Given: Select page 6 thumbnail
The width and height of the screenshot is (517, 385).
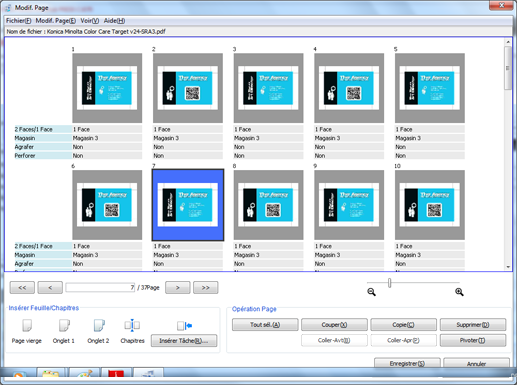Looking at the screenshot, I should coord(107,205).
